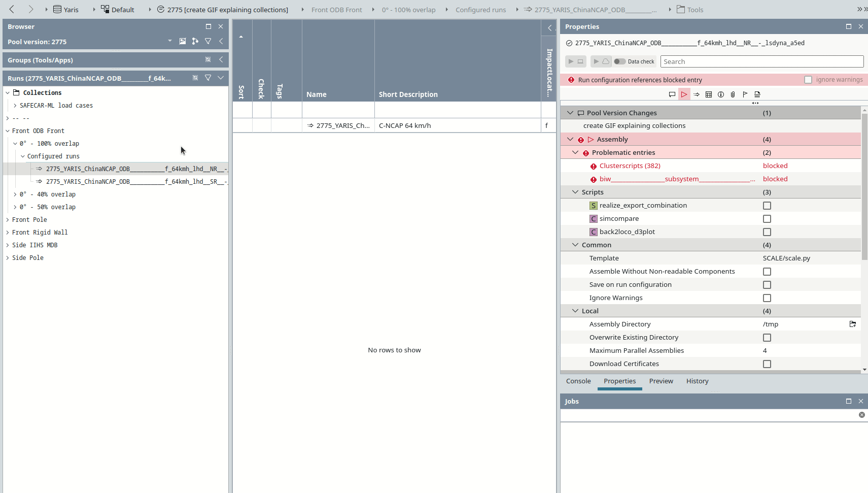Viewport: 868px width, 493px height.
Task: Show the attachments paperclip icon
Action: tap(733, 94)
